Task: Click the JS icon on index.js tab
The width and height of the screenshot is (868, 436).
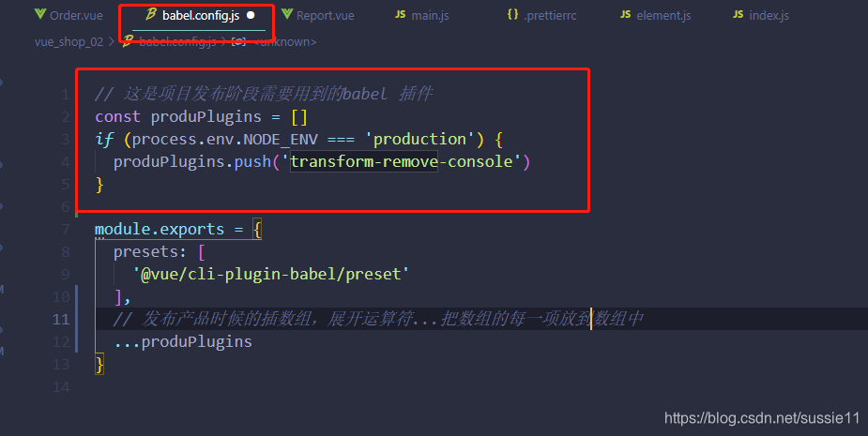Action: pos(738,14)
